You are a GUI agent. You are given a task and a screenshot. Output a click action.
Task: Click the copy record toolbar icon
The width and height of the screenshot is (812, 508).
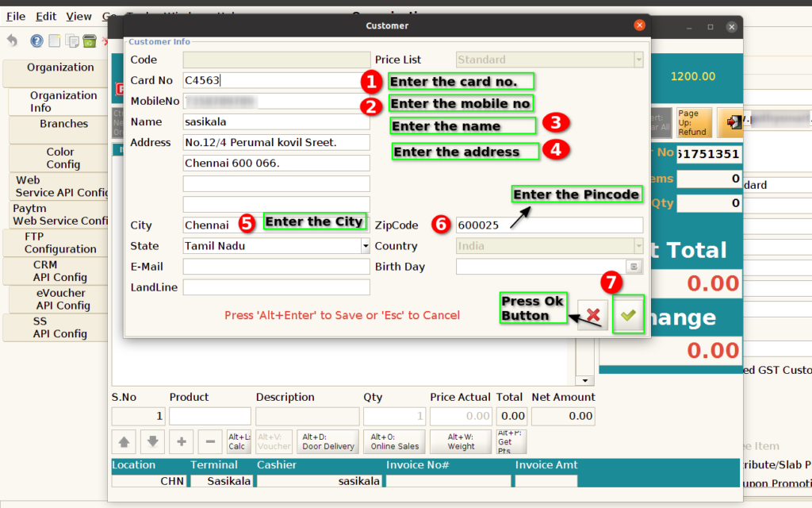click(x=72, y=40)
